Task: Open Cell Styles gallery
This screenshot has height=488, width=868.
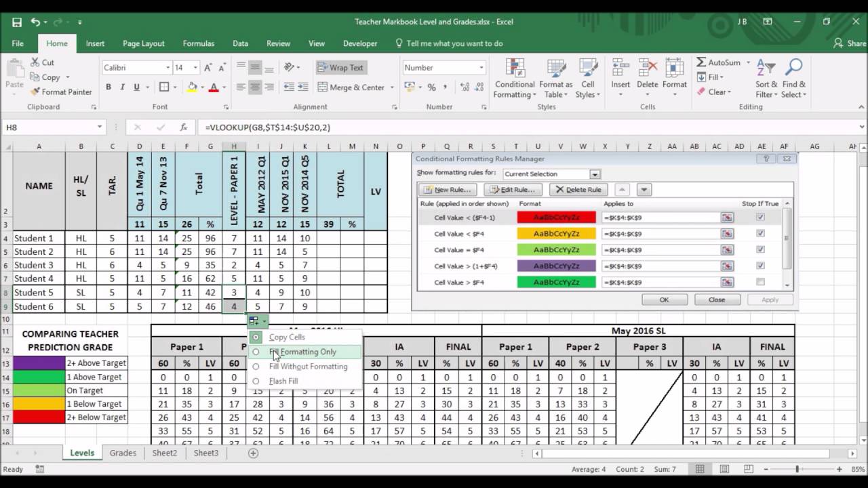Action: point(587,78)
